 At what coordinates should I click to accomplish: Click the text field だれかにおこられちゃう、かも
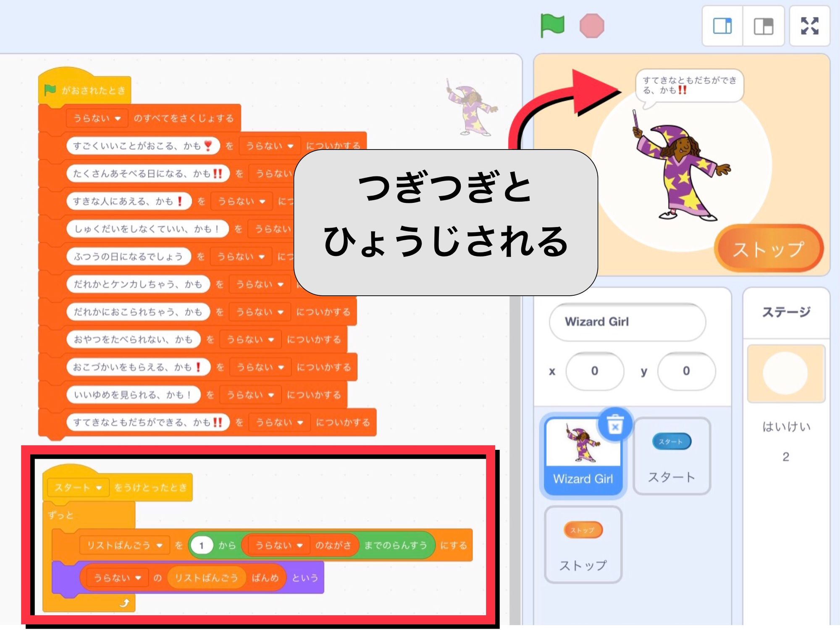pos(138,312)
